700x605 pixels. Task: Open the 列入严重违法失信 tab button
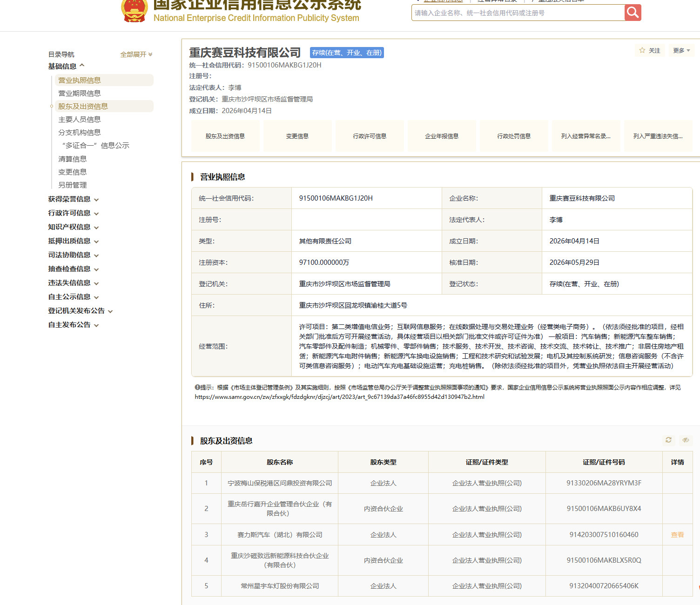[658, 136]
